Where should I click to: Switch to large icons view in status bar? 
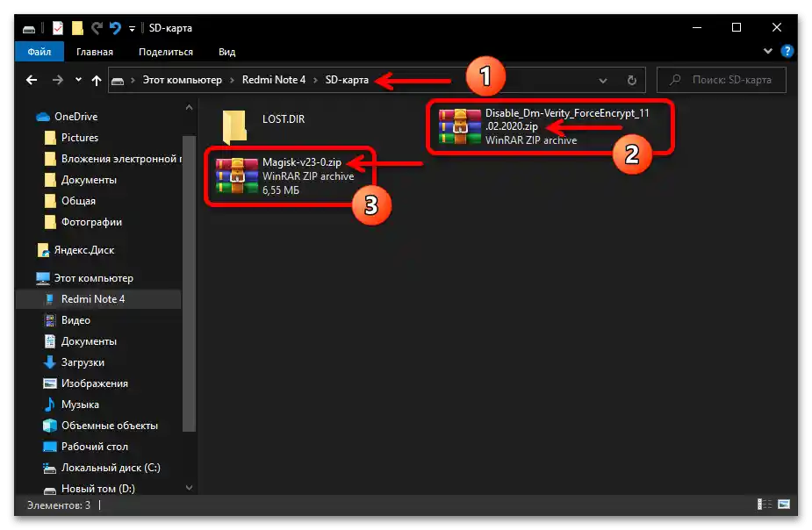[784, 505]
